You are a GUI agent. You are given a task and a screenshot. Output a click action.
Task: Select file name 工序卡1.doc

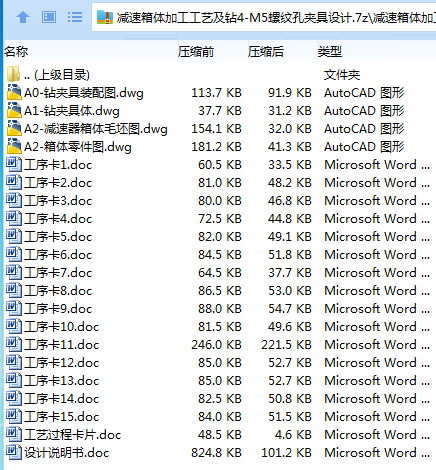click(x=58, y=165)
